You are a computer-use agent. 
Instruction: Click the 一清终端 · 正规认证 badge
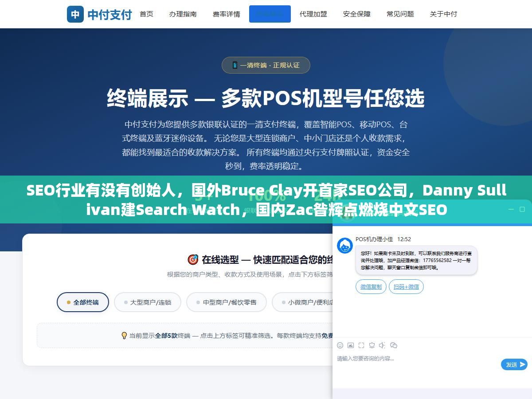coord(266,65)
